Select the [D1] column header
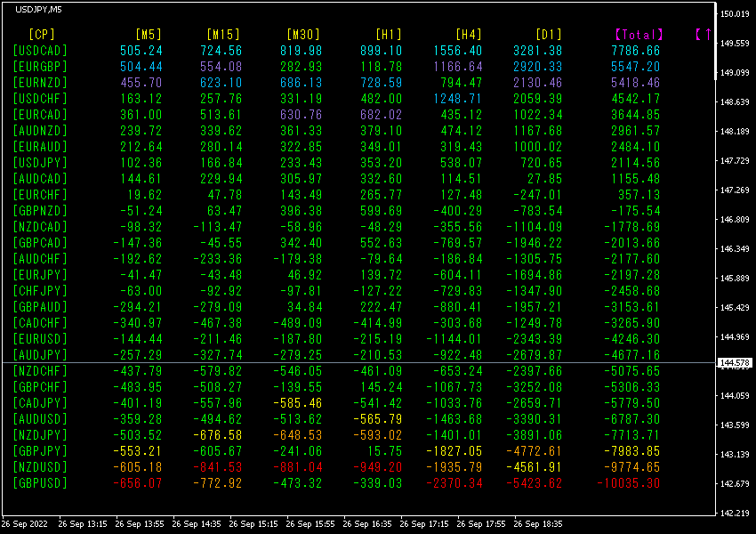Viewport: 756px width, 534px height. (x=549, y=35)
